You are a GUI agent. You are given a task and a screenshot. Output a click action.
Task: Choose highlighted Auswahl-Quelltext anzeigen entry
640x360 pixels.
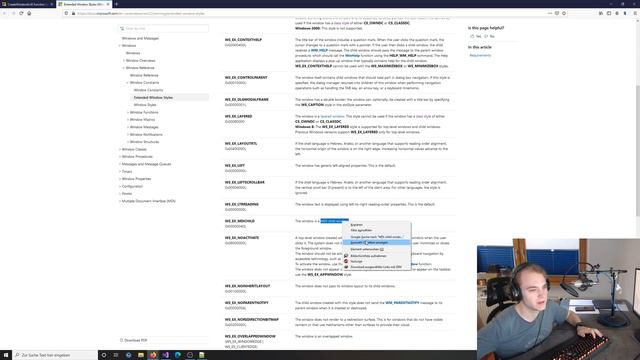pyautogui.click(x=376, y=242)
